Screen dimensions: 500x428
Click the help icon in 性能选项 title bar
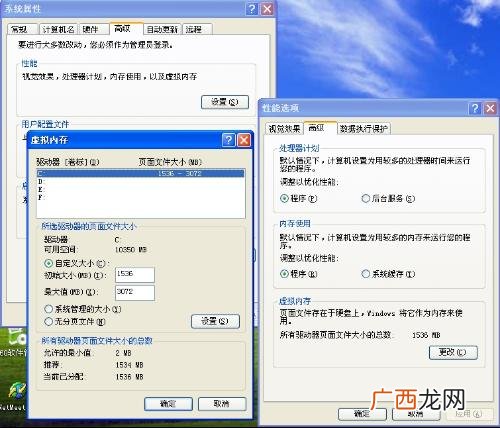475,108
